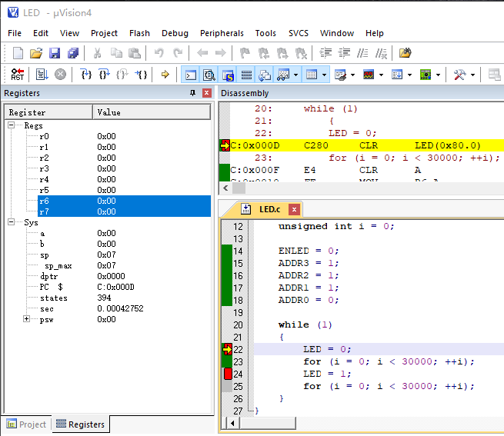Close the Registers panel
Image resolution: width=504 pixels, height=436 pixels.
[206, 93]
